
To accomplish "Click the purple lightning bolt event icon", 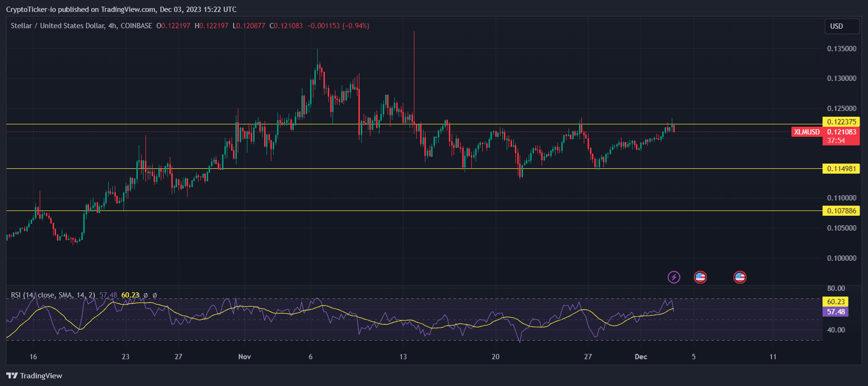I will click(x=674, y=277).
